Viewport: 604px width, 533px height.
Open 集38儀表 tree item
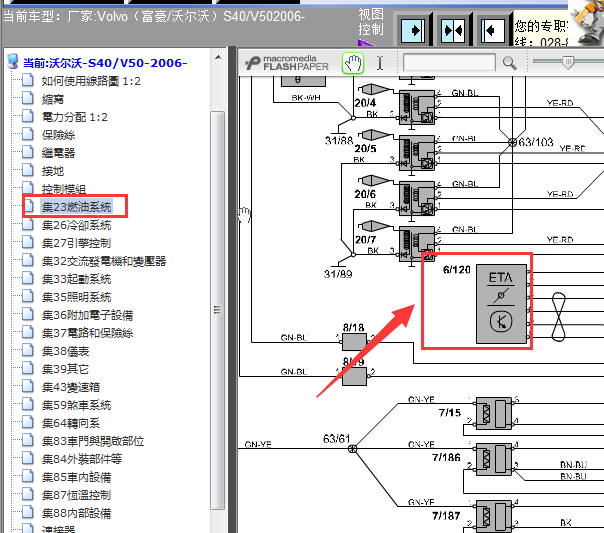pos(65,351)
